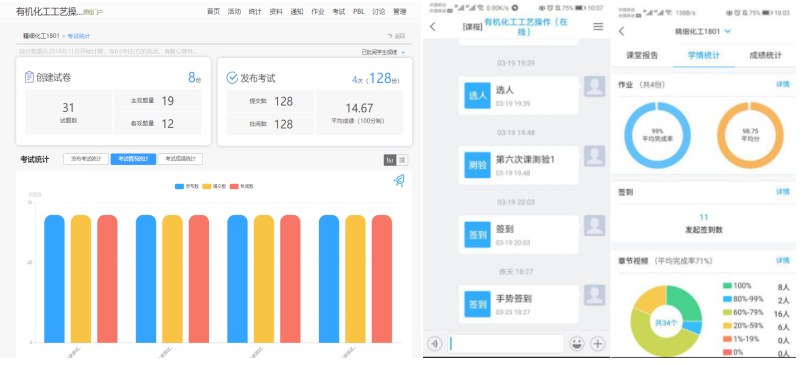The image size is (806, 365).
Task: Click avatar next to 第六次课测验1 message
Action: click(594, 156)
